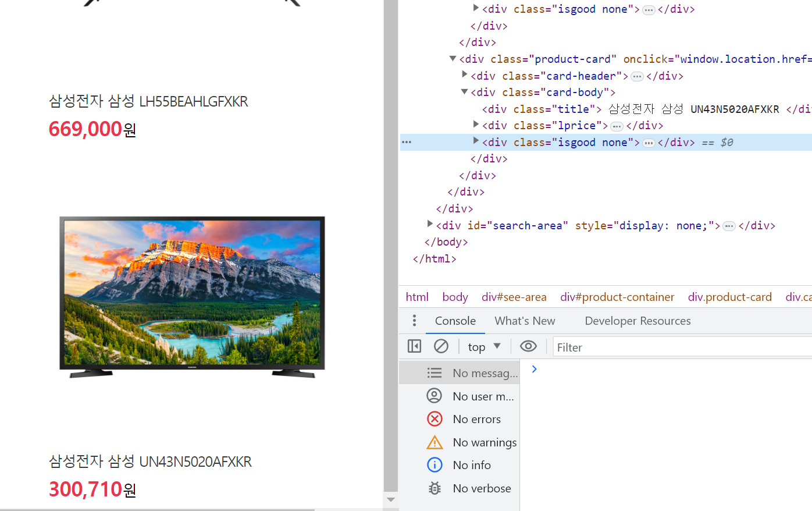The image size is (812, 511).
Task: Switch to the Console tab
Action: (x=455, y=321)
